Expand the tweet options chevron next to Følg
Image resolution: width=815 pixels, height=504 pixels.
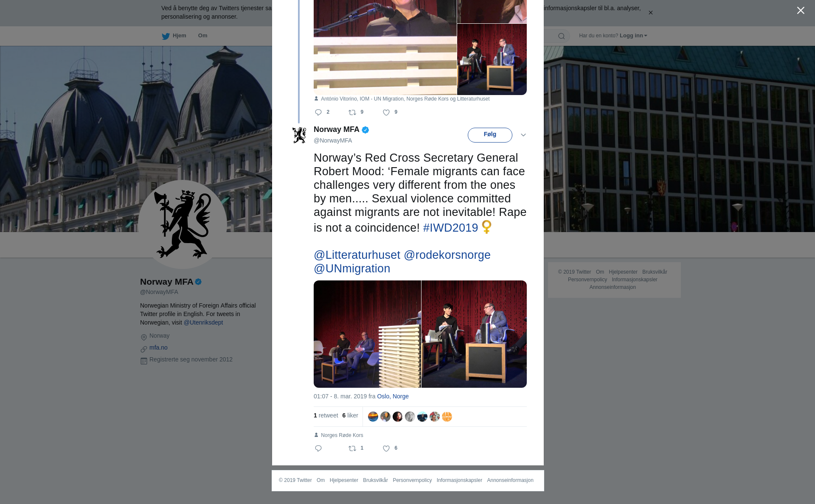tap(523, 135)
